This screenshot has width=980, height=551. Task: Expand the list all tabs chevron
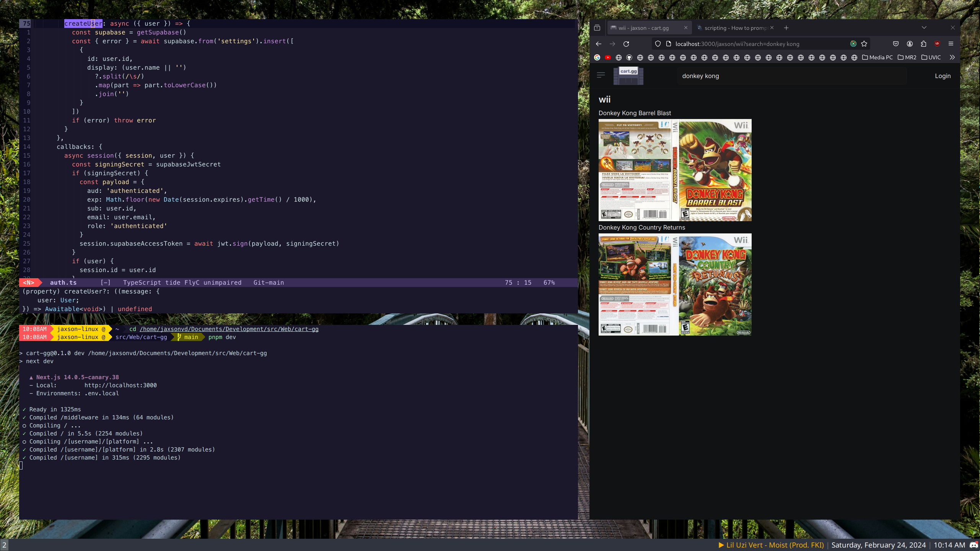coord(924,28)
